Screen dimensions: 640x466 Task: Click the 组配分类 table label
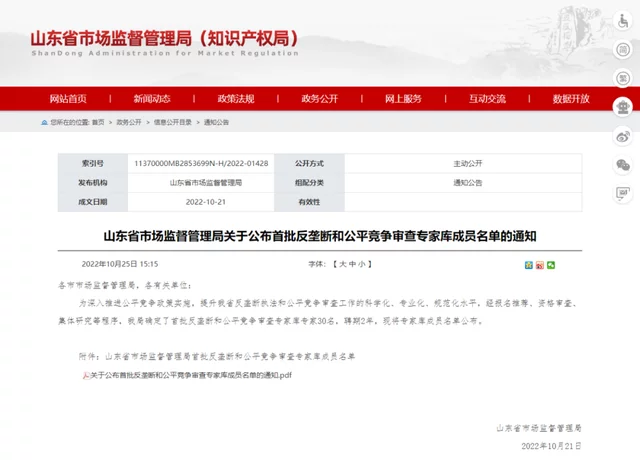pyautogui.click(x=309, y=183)
